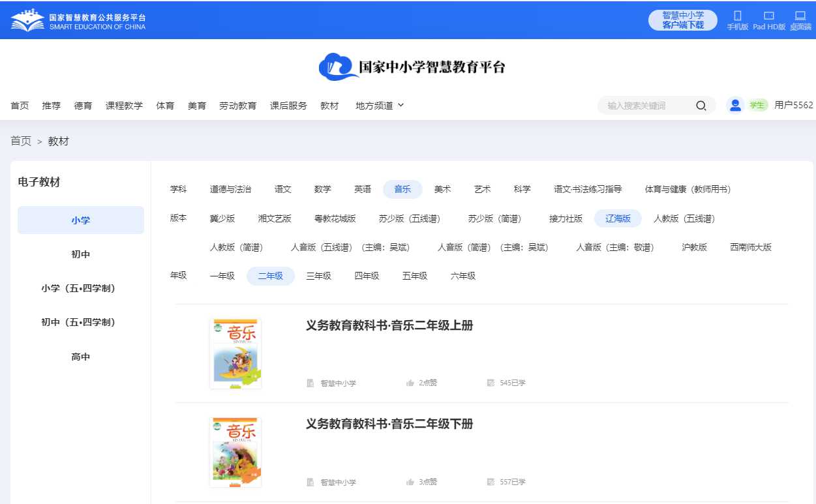
Task: Choose the 美术 subject filter
Action: coord(442,189)
